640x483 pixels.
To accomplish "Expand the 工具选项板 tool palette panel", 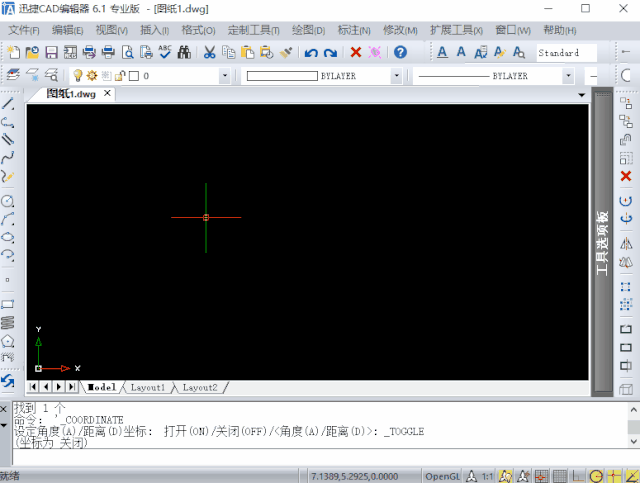I will coord(602,243).
